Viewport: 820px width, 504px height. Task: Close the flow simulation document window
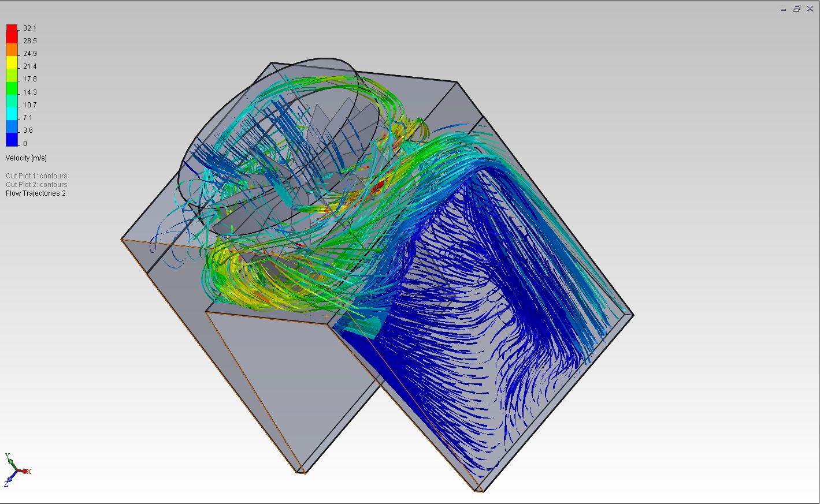(810, 9)
